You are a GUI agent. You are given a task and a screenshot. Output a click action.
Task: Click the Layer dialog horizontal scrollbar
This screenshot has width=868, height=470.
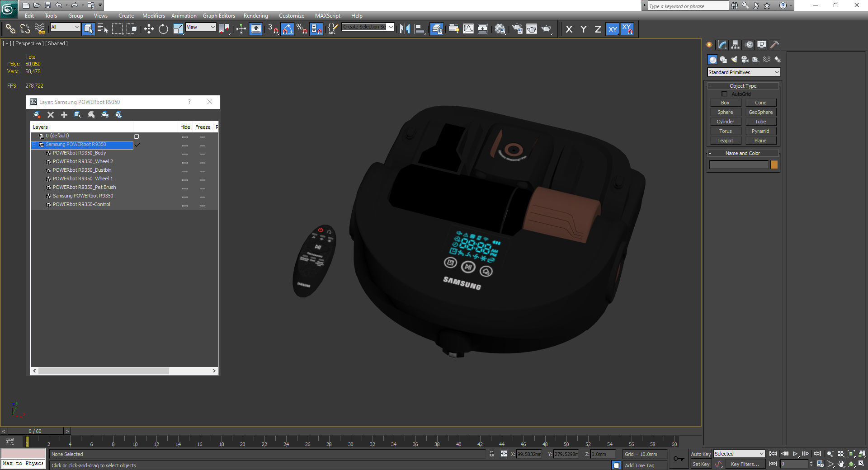[104, 371]
